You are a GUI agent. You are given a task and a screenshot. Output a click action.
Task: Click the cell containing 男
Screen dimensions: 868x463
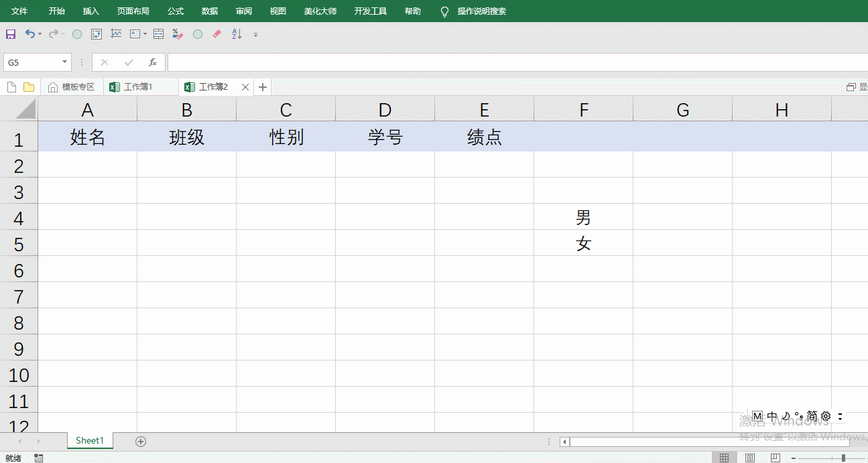583,217
